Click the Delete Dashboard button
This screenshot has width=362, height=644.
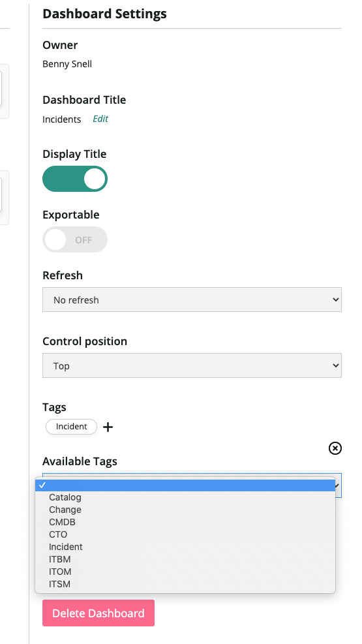[x=98, y=613]
